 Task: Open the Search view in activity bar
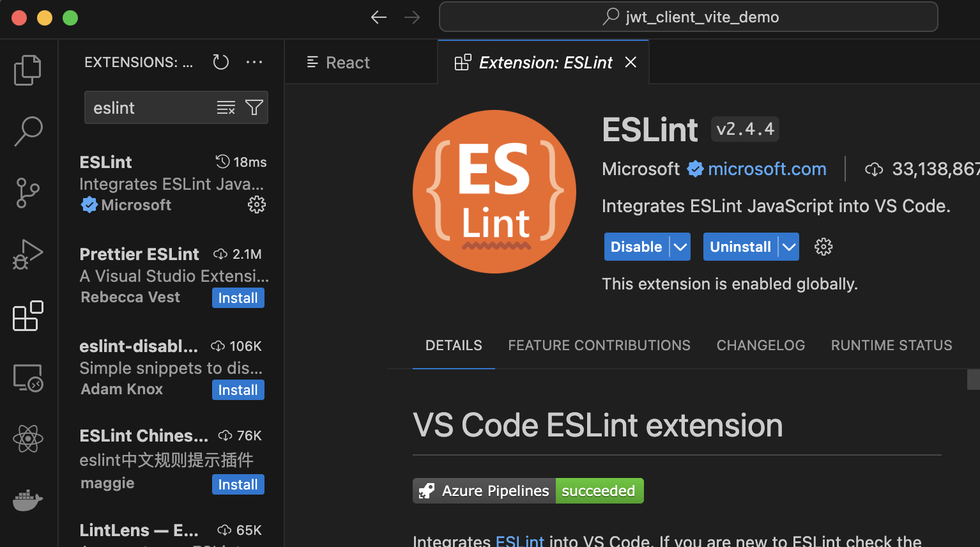click(28, 131)
